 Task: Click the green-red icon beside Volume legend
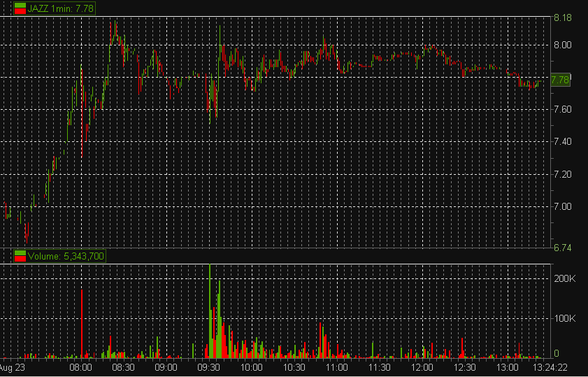coord(20,256)
